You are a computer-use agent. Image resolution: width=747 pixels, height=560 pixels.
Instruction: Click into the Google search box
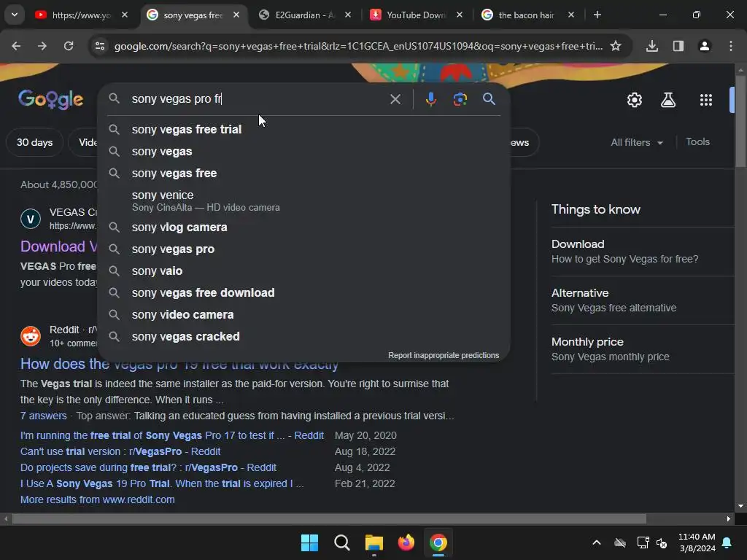click(258, 98)
